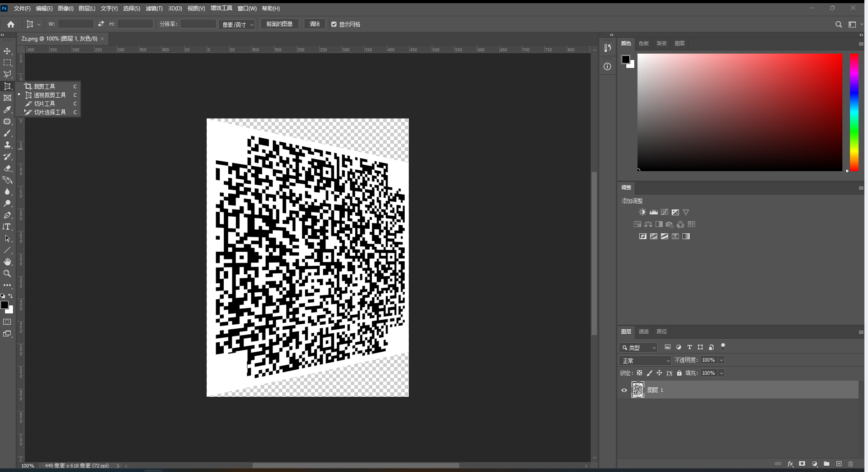Open the Edit Toolbar three-dots button
Image resolution: width=868 pixels, height=472 pixels.
(x=7, y=285)
